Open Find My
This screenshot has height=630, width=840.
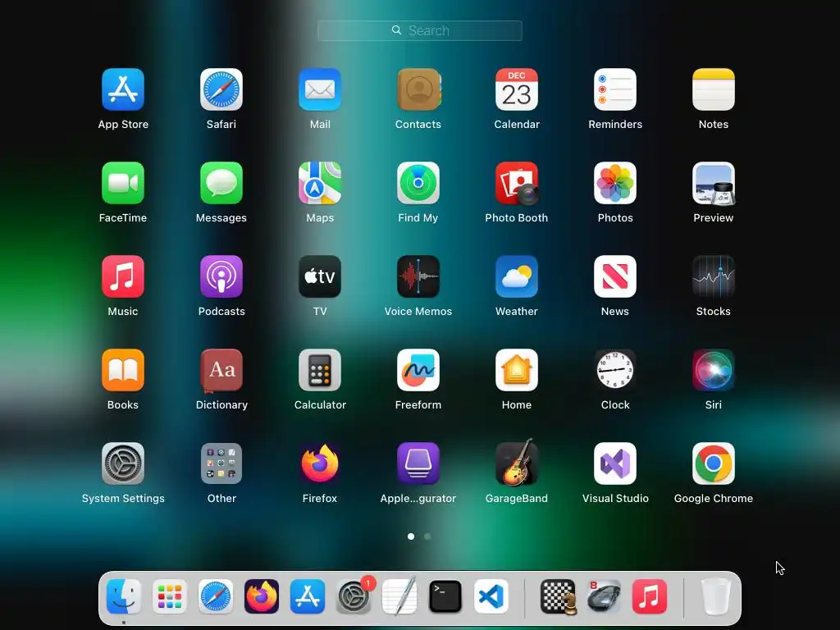tap(418, 183)
